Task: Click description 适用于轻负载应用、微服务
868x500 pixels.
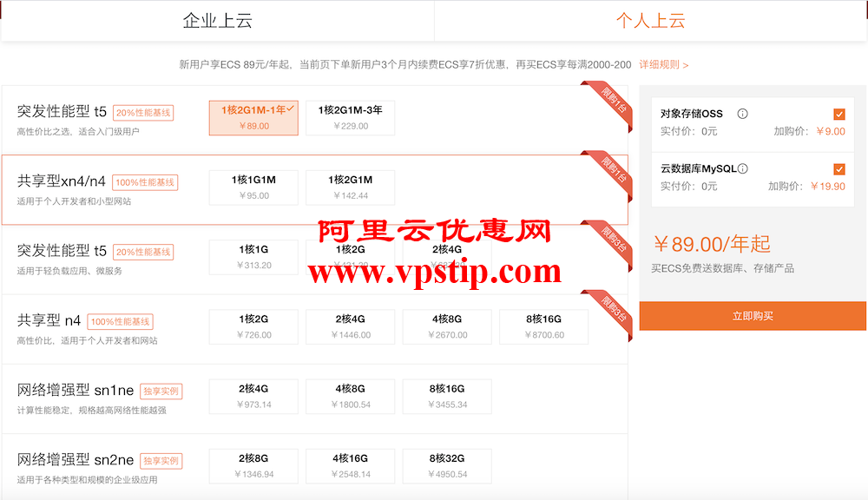Action: coord(69,272)
